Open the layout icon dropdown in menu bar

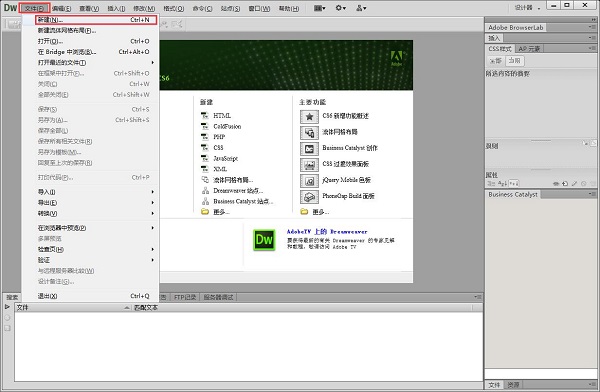coord(320,8)
